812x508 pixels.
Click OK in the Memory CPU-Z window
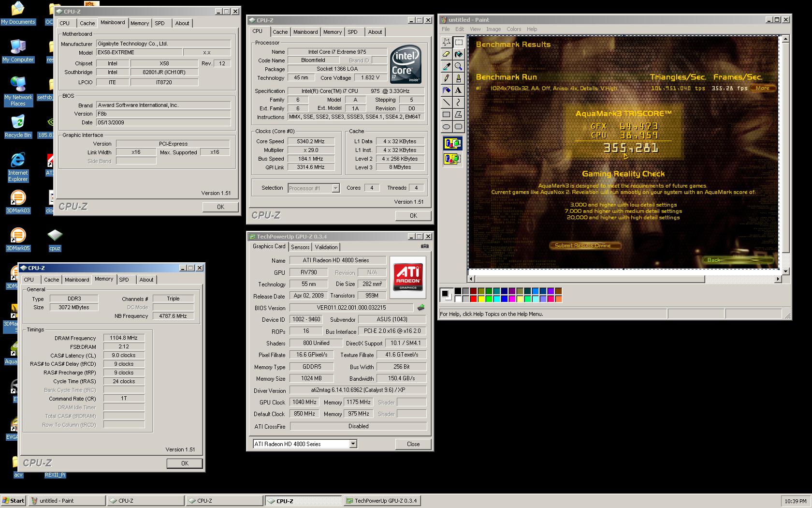(x=185, y=463)
